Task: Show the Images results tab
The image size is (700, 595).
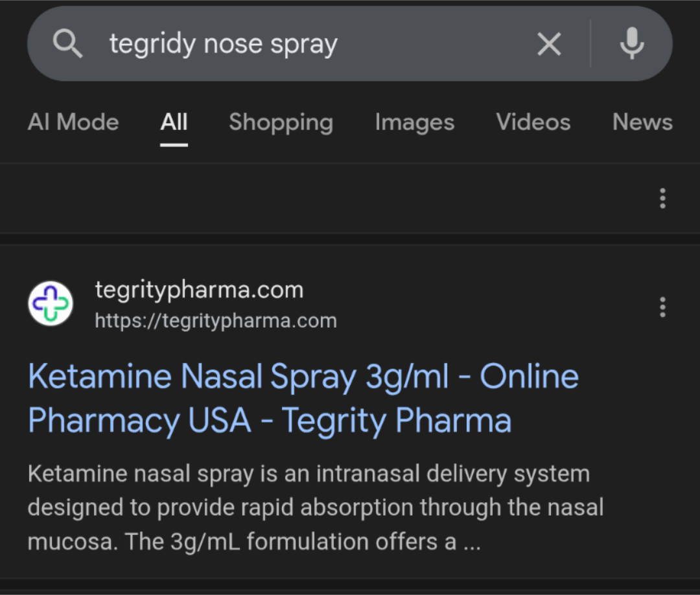Action: tap(414, 122)
